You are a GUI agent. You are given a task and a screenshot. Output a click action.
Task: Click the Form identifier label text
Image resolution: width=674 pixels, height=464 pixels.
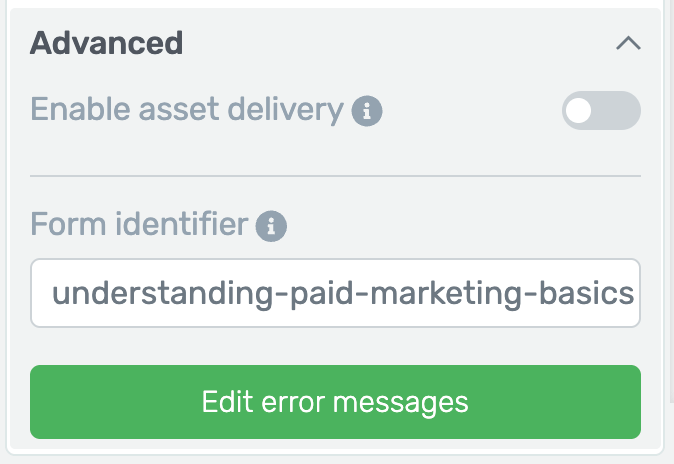click(x=139, y=224)
